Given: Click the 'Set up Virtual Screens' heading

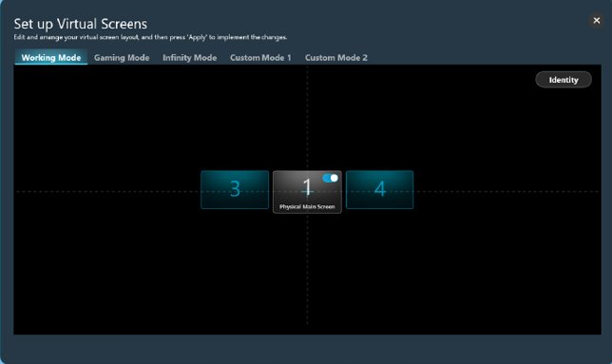Looking at the screenshot, I should pyautogui.click(x=81, y=24).
